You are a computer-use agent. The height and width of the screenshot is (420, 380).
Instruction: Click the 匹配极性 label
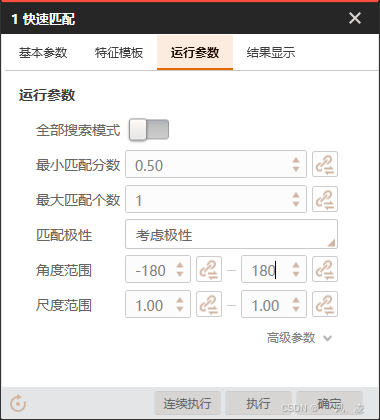pos(64,235)
